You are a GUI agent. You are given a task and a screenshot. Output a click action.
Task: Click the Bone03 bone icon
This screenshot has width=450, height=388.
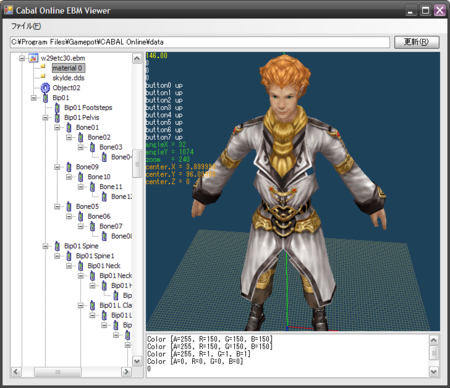[x=92, y=147]
